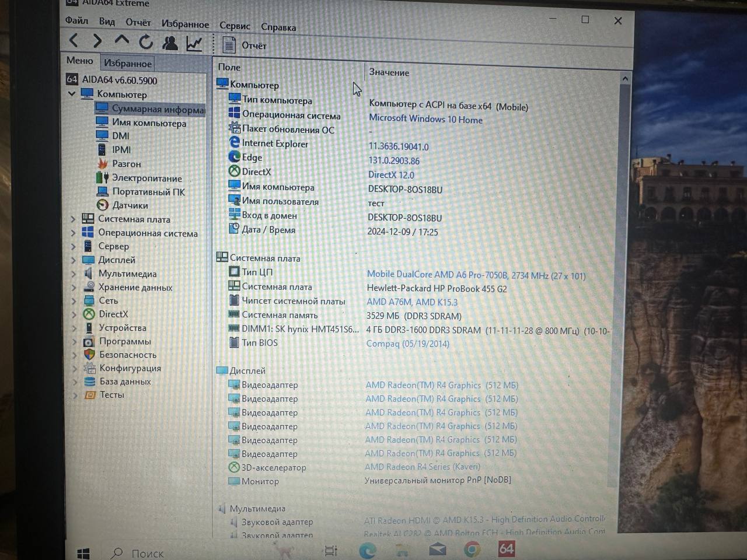The width and height of the screenshot is (747, 560).
Task: Open the Избранное menu
Action: pyautogui.click(x=185, y=24)
